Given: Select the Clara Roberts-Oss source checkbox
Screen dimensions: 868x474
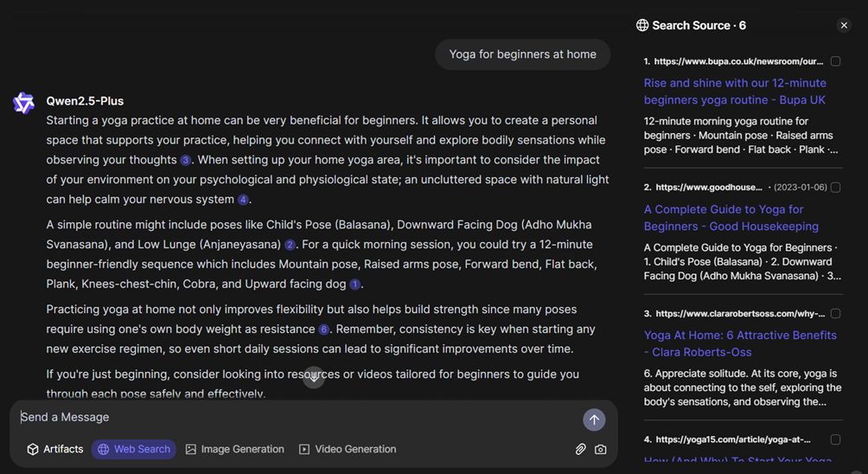Looking at the screenshot, I should pyautogui.click(x=835, y=313).
